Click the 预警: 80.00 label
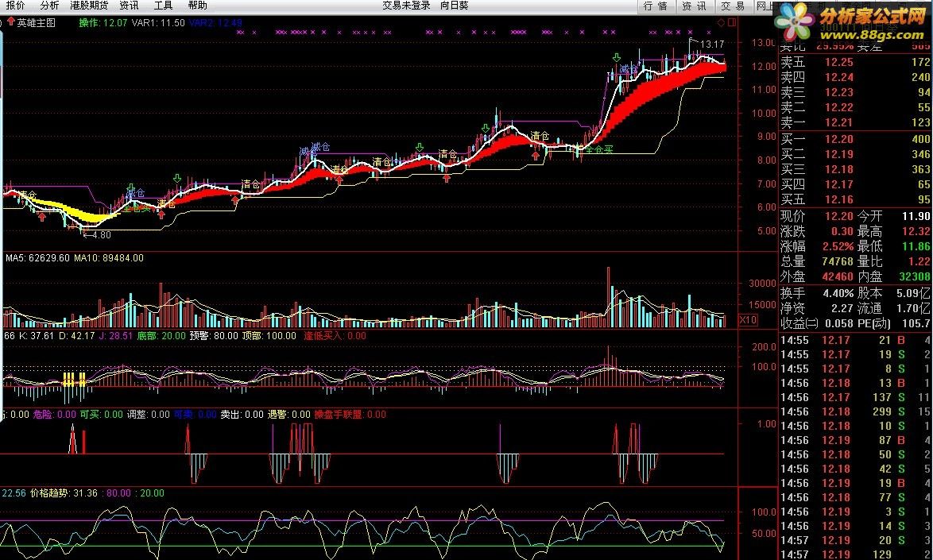Image resolution: width=933 pixels, height=560 pixels. point(214,336)
